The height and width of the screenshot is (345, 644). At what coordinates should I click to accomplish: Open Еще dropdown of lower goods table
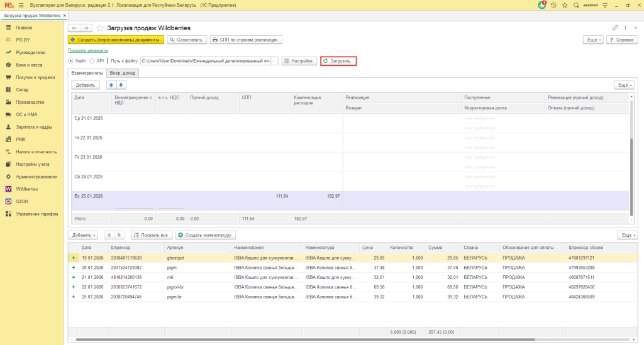coord(628,235)
